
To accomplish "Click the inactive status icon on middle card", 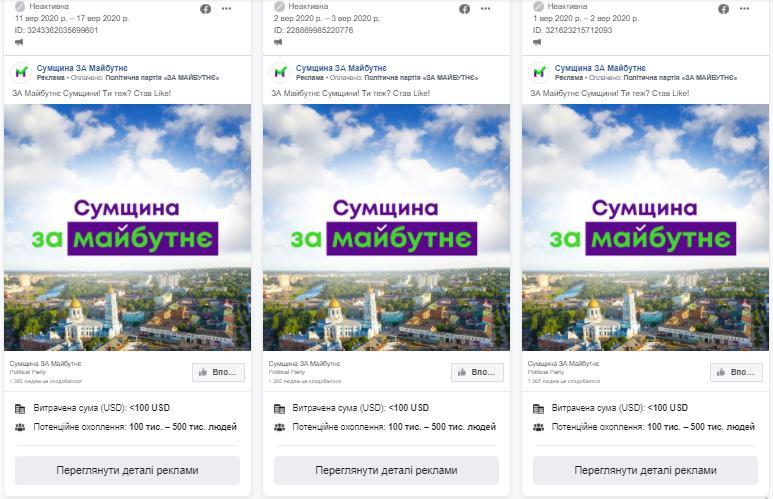I will pyautogui.click(x=279, y=6).
